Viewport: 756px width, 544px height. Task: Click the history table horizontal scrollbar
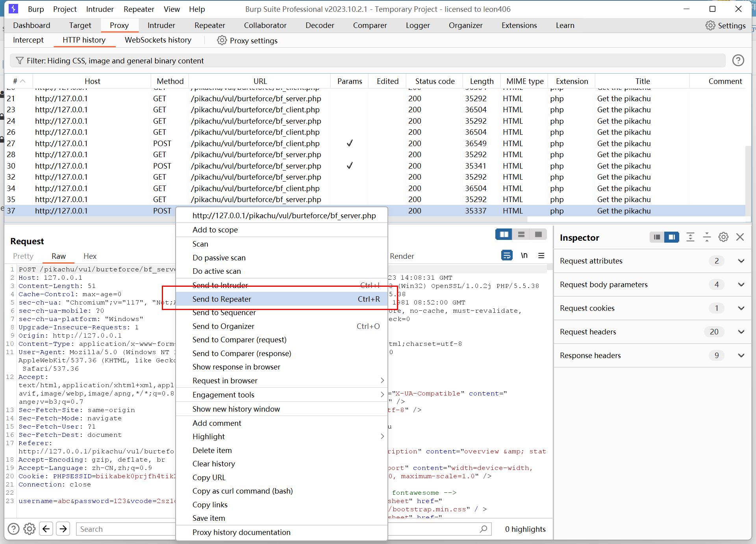tap(266, 219)
